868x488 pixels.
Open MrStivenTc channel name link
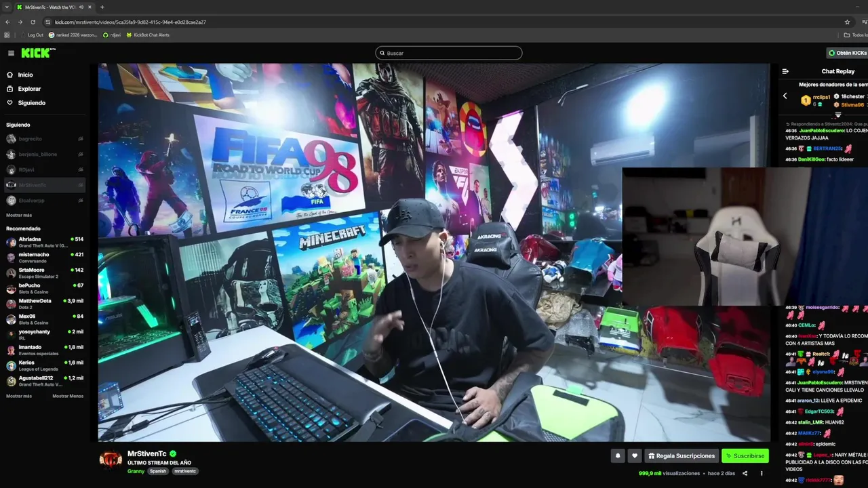(147, 453)
